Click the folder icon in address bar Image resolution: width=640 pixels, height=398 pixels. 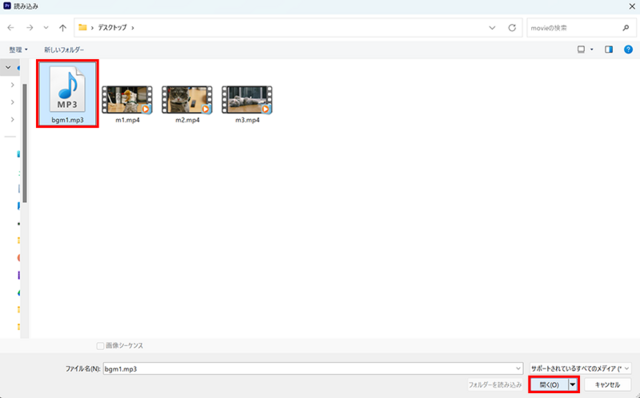coord(83,27)
